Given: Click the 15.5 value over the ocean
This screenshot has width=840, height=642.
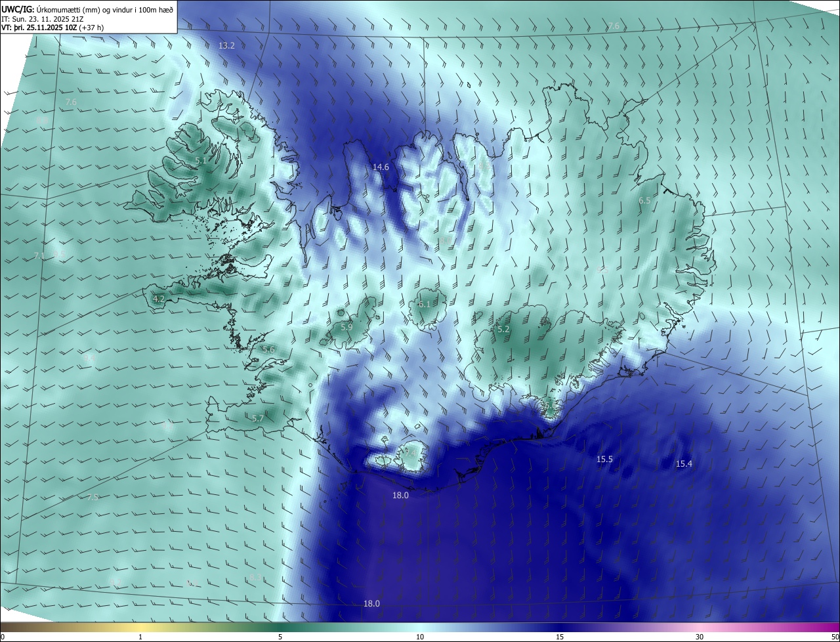Looking at the screenshot, I should [604, 460].
